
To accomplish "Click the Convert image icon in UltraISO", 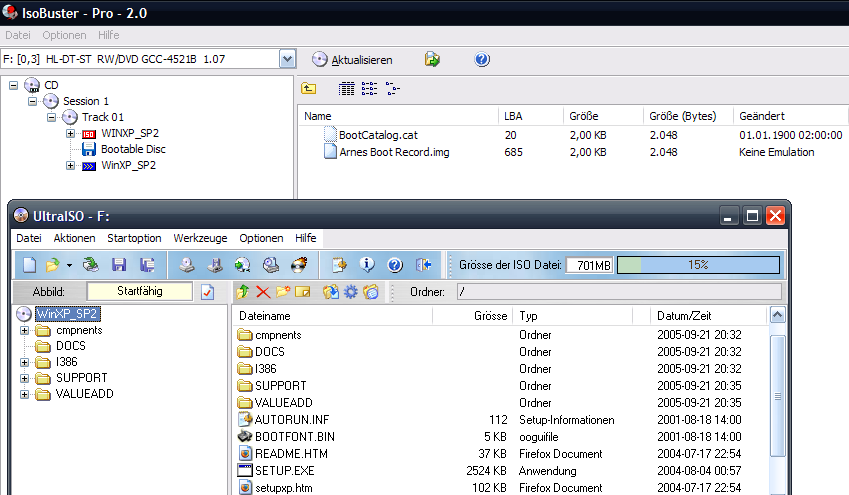I will click(243, 265).
